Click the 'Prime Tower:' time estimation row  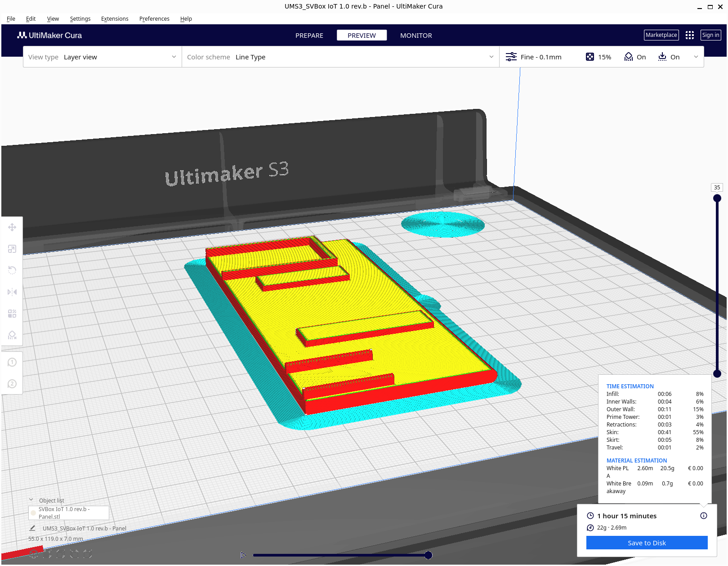655,417
